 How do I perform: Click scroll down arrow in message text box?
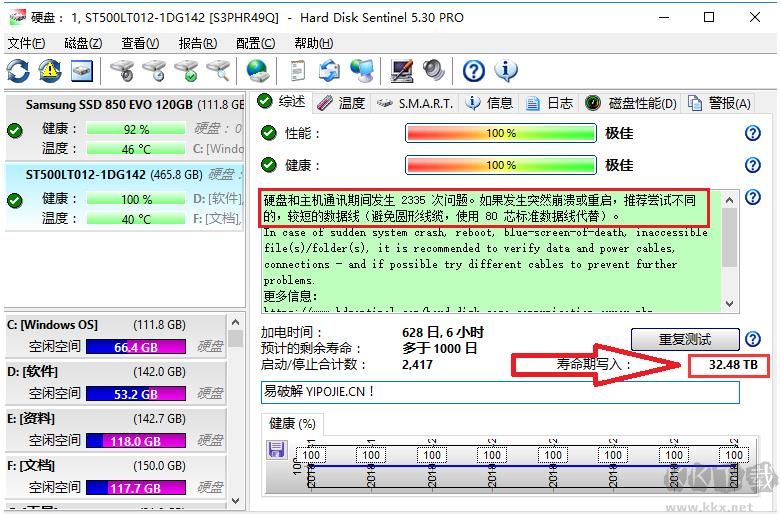click(729, 303)
